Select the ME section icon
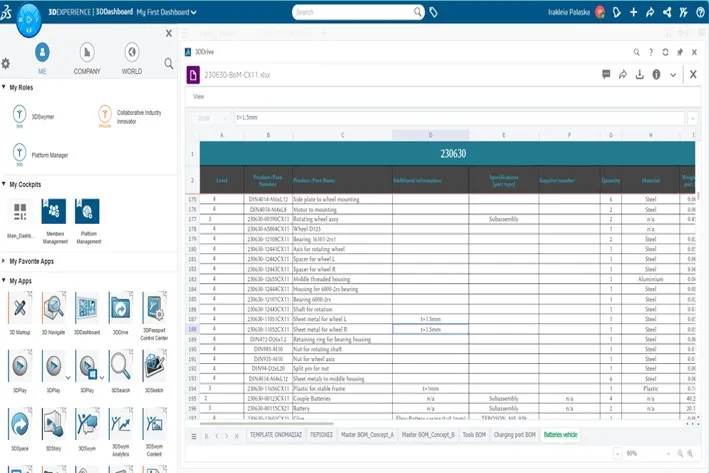This screenshot has width=709, height=473. 42,52
